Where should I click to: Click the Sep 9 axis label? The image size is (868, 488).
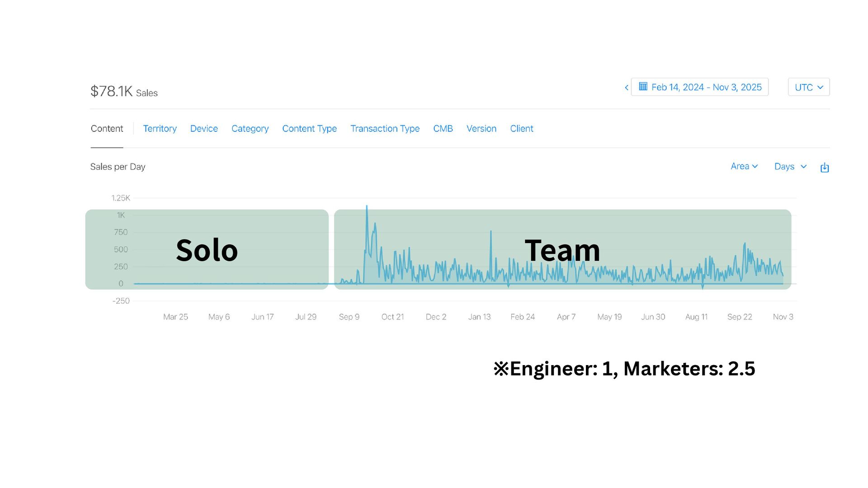click(349, 317)
